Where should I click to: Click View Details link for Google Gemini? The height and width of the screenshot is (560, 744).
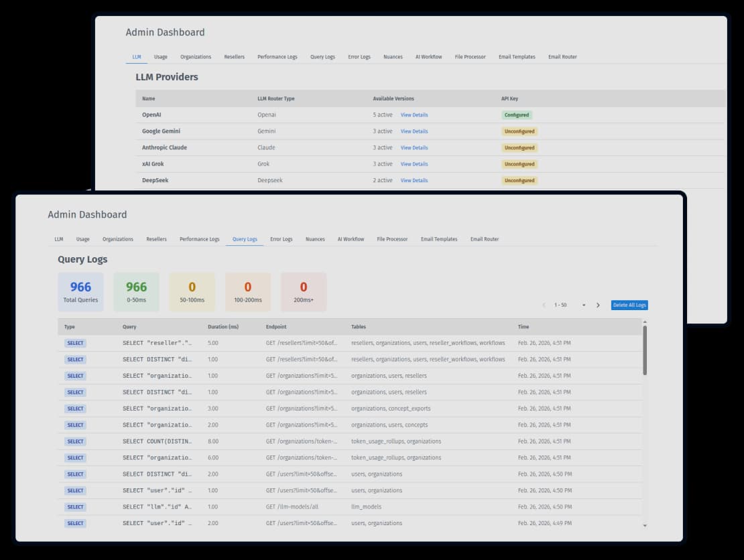tap(414, 131)
